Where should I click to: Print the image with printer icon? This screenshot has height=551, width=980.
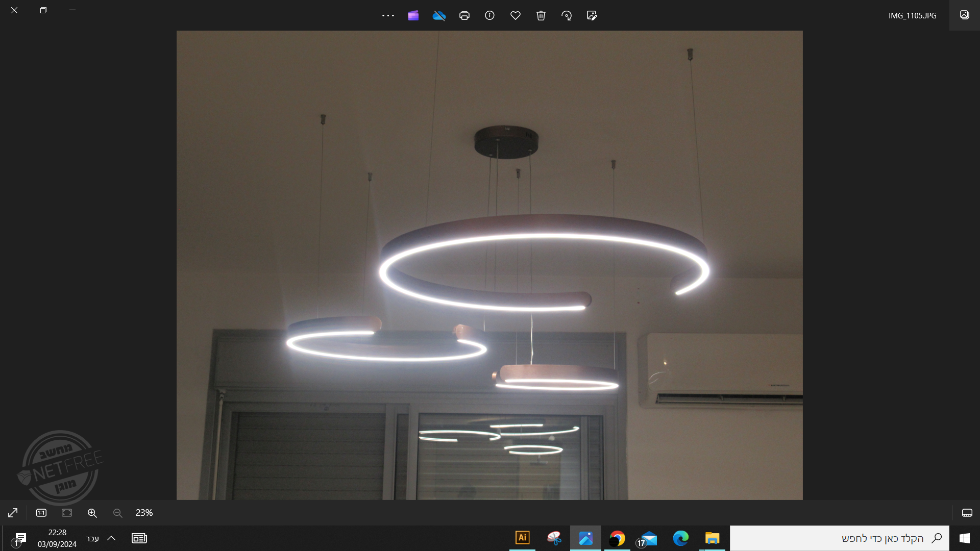(x=464, y=15)
